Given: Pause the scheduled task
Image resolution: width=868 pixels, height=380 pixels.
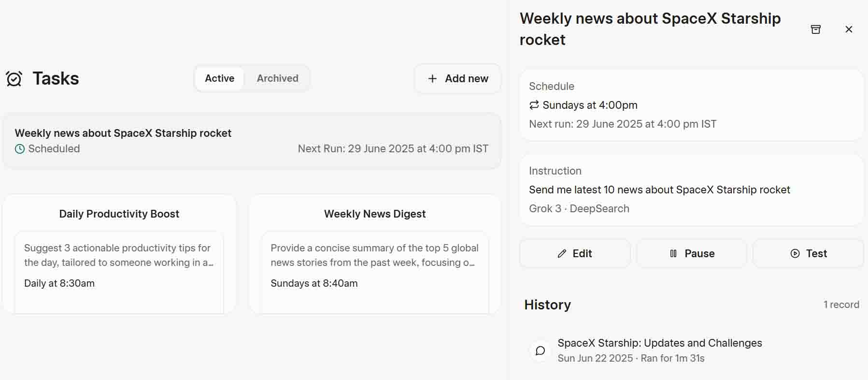Looking at the screenshot, I should pos(692,253).
